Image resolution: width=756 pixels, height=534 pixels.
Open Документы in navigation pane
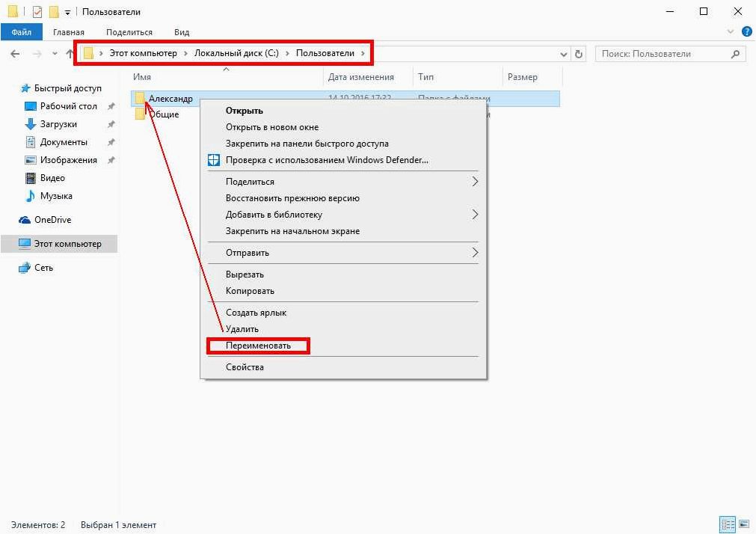[64, 142]
